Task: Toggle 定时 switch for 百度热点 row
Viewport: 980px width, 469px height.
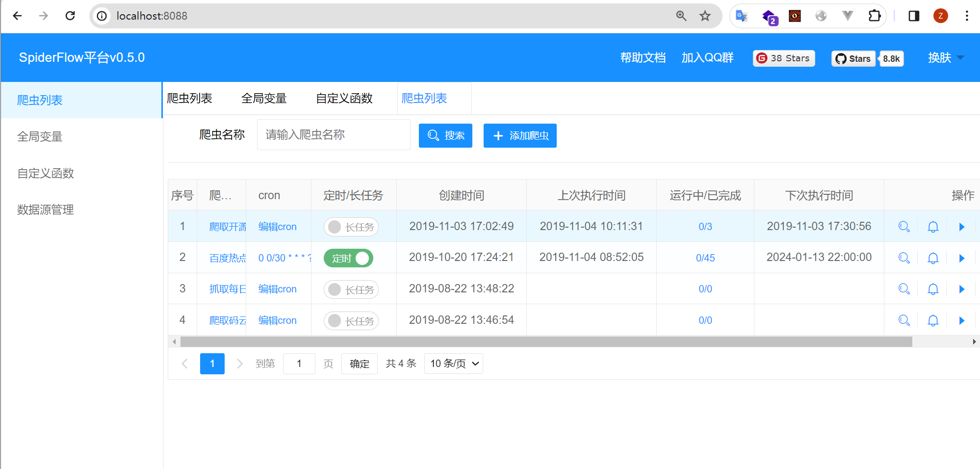Action: click(x=348, y=258)
